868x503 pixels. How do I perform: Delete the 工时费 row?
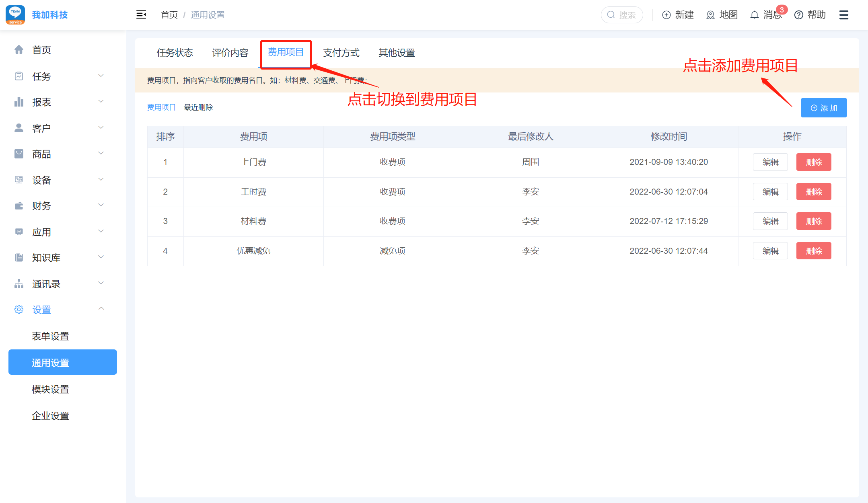coord(813,192)
